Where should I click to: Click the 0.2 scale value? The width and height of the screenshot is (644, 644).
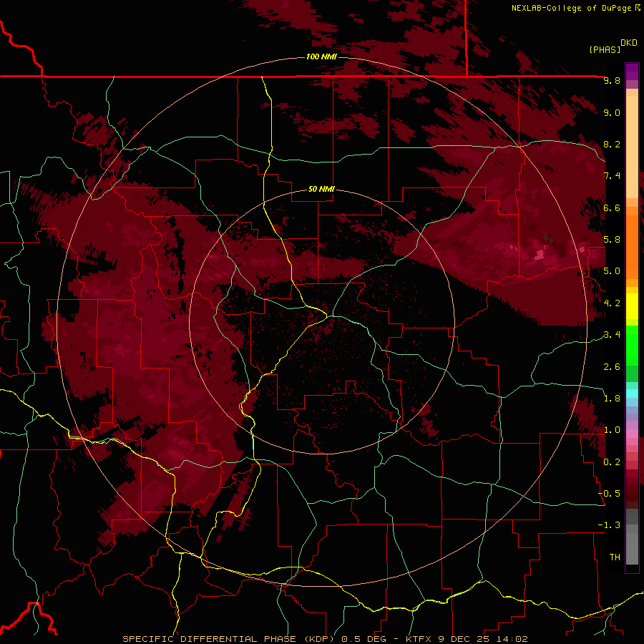(612, 462)
